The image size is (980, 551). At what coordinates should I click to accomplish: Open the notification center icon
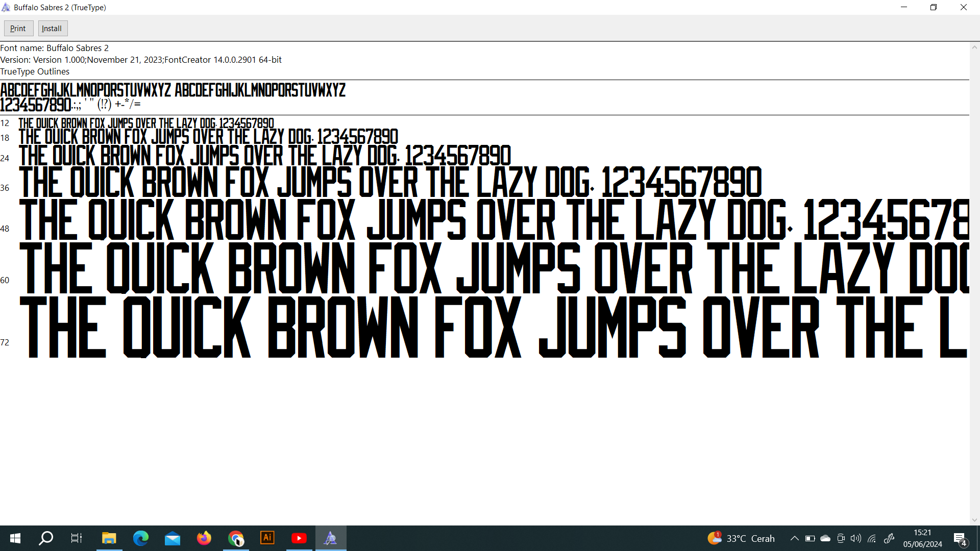[960, 538]
